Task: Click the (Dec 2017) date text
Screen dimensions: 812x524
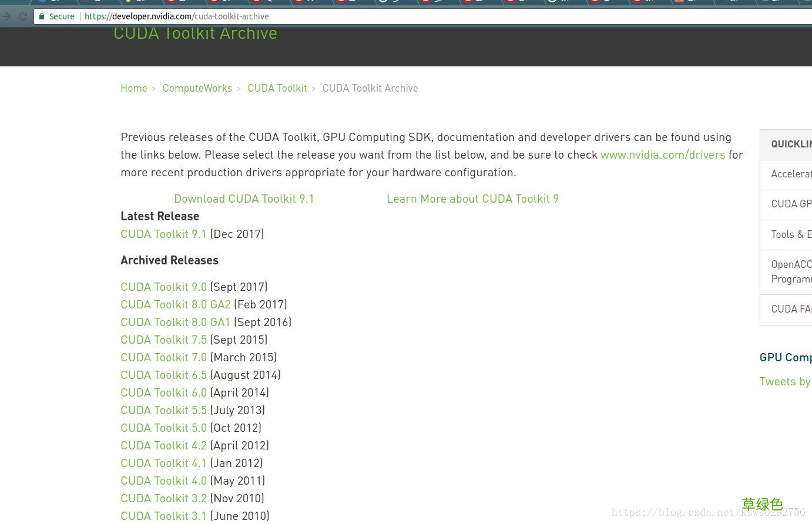Action: pyautogui.click(x=237, y=234)
